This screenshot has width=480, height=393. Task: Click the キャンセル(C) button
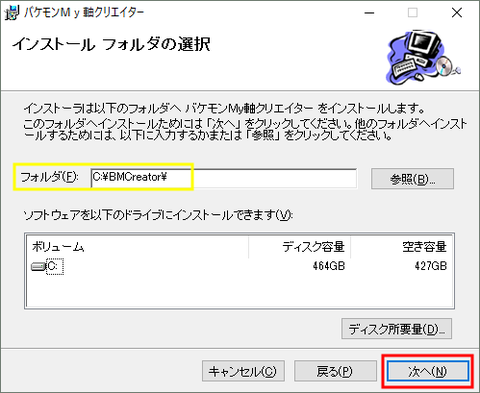(243, 371)
